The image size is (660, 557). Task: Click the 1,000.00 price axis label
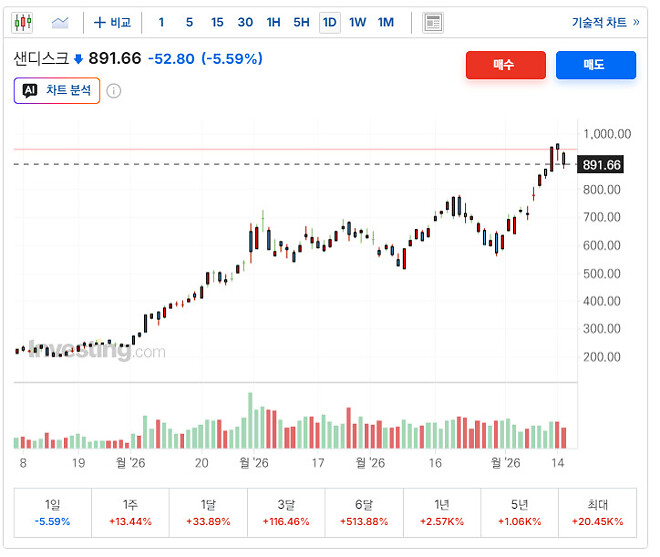pyautogui.click(x=607, y=134)
